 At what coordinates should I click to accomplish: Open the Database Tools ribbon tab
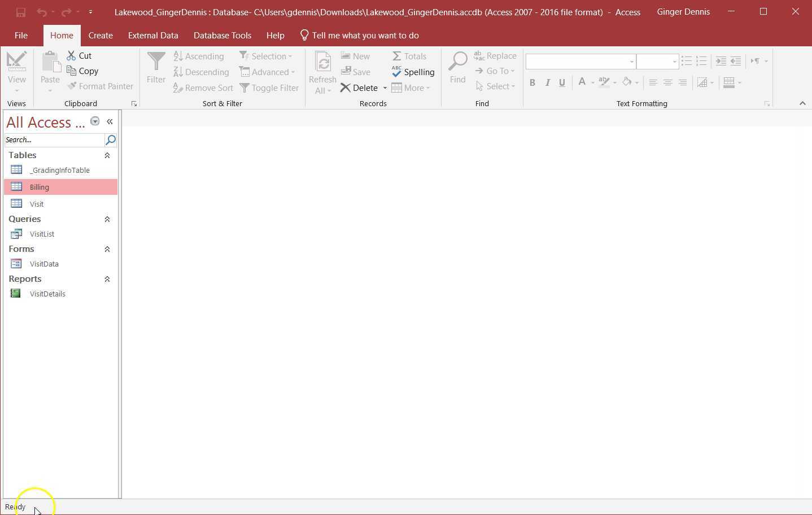coord(222,35)
